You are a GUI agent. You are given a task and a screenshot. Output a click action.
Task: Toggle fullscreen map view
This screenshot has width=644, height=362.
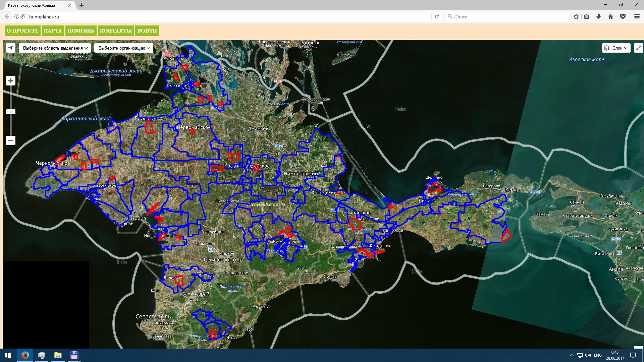638,48
